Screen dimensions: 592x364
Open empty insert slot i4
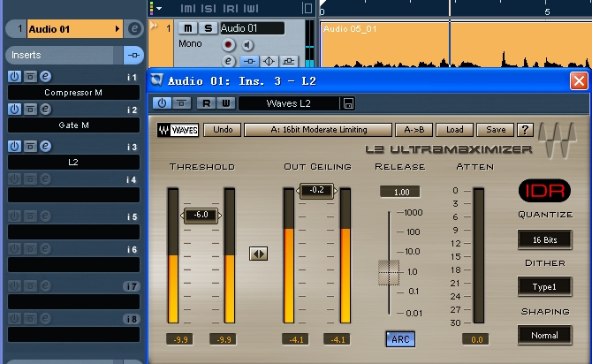pos(73,195)
